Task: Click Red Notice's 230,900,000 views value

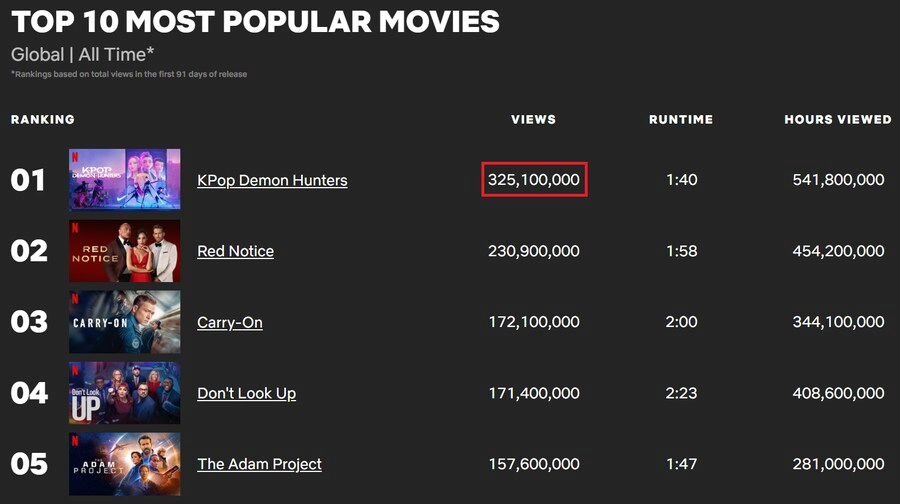Action: point(534,251)
